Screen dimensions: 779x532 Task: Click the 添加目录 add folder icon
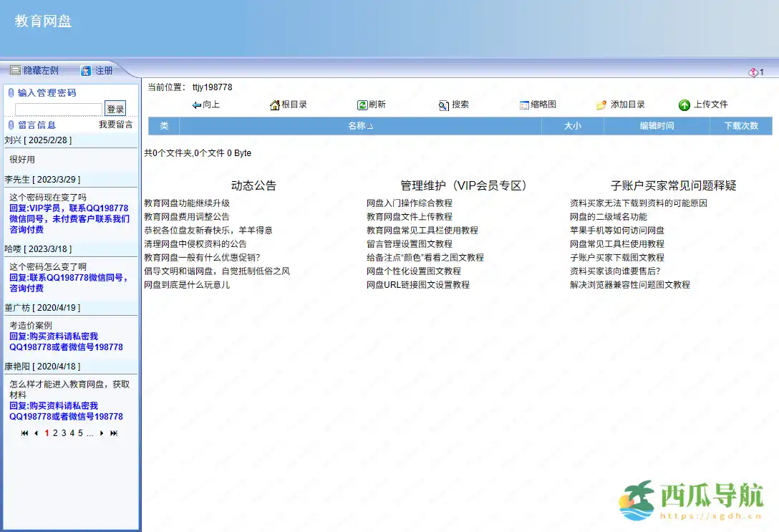pyautogui.click(x=602, y=104)
